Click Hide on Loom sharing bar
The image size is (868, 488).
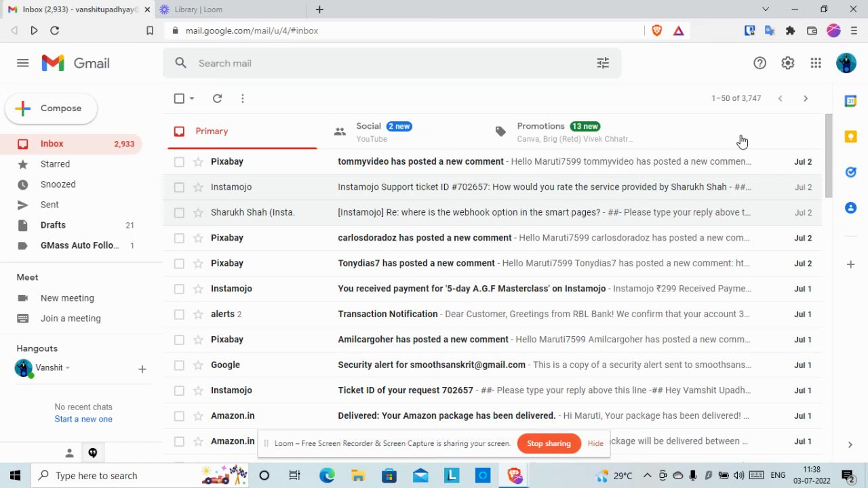point(595,443)
